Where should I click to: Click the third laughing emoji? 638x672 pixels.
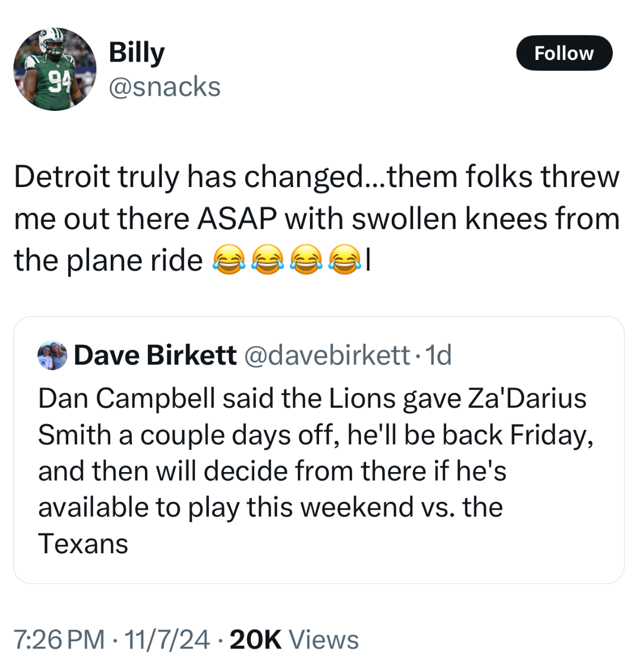click(306, 260)
